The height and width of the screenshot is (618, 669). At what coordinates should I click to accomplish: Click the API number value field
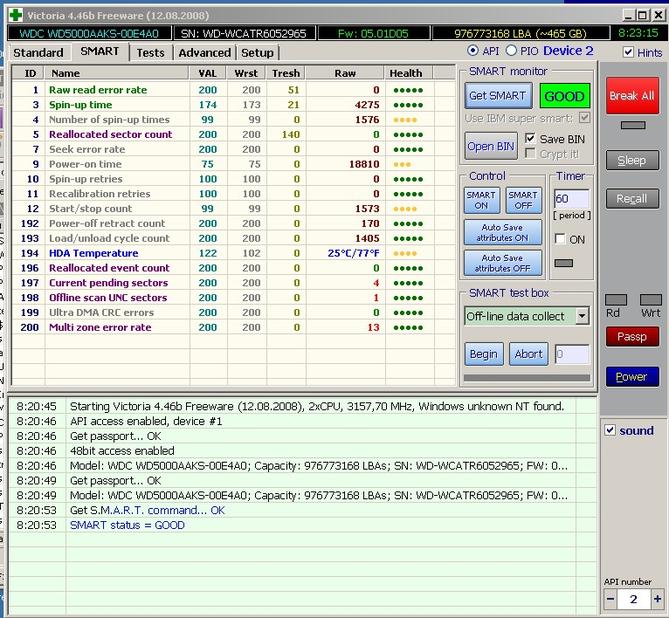coord(634,599)
